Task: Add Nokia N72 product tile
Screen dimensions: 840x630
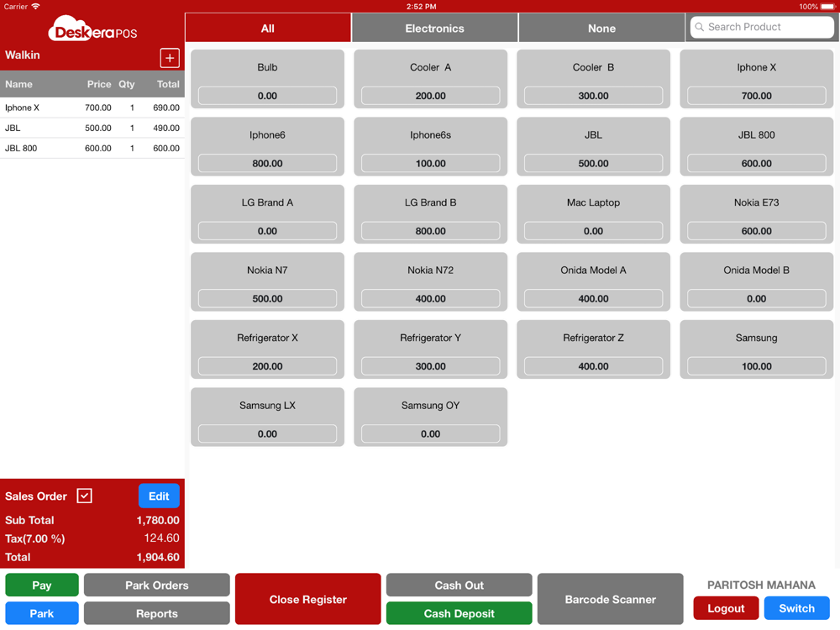Action: (430, 281)
